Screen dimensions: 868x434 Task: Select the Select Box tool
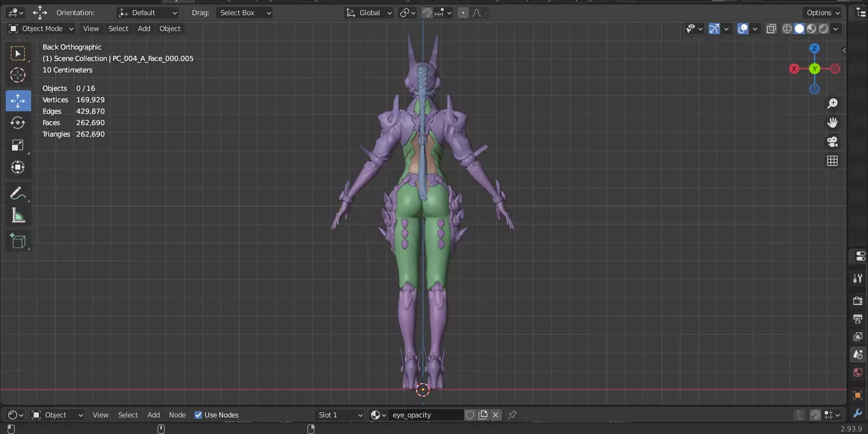click(18, 54)
